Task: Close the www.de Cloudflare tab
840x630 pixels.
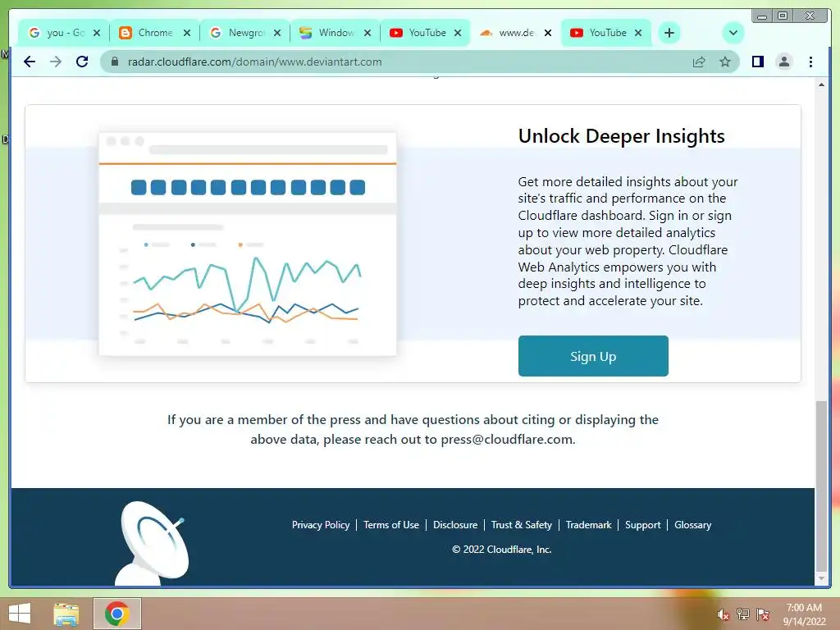Action: click(x=547, y=33)
